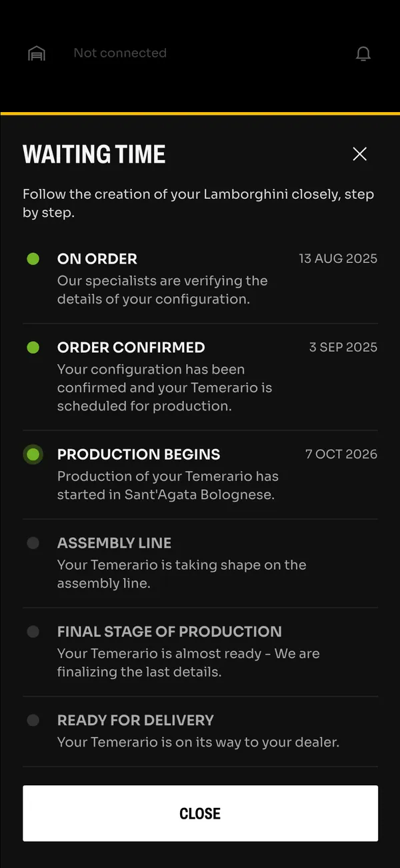This screenshot has width=400, height=868.
Task: Tap grey dot for Final Stage of Production
Action: click(33, 632)
